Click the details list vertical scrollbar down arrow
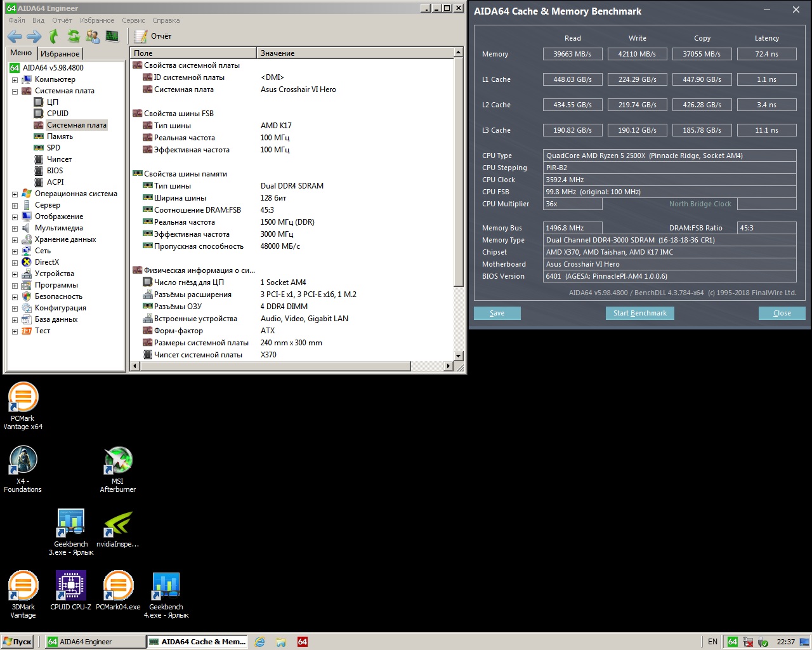Screen dimensions: 812x650 click(459, 356)
